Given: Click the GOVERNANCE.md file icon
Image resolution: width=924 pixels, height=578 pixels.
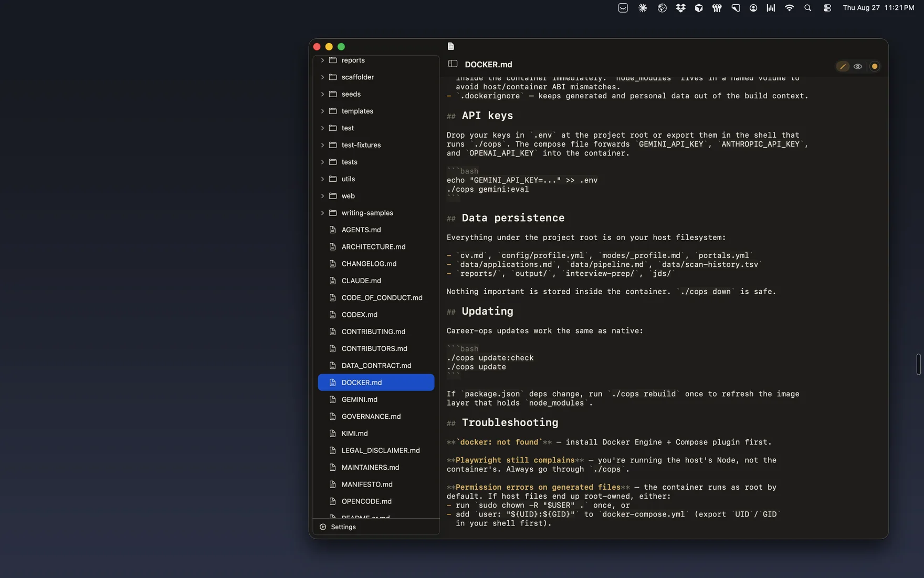Looking at the screenshot, I should [332, 416].
